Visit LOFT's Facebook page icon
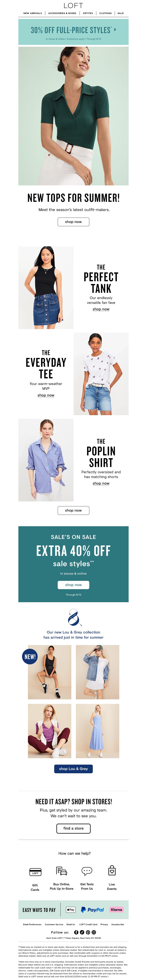The image size is (147, 980). tap(76, 932)
